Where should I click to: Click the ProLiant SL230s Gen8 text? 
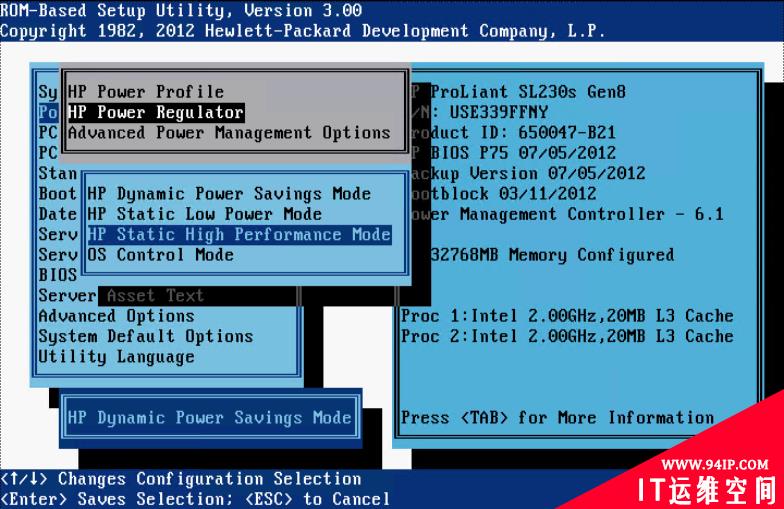(x=528, y=92)
